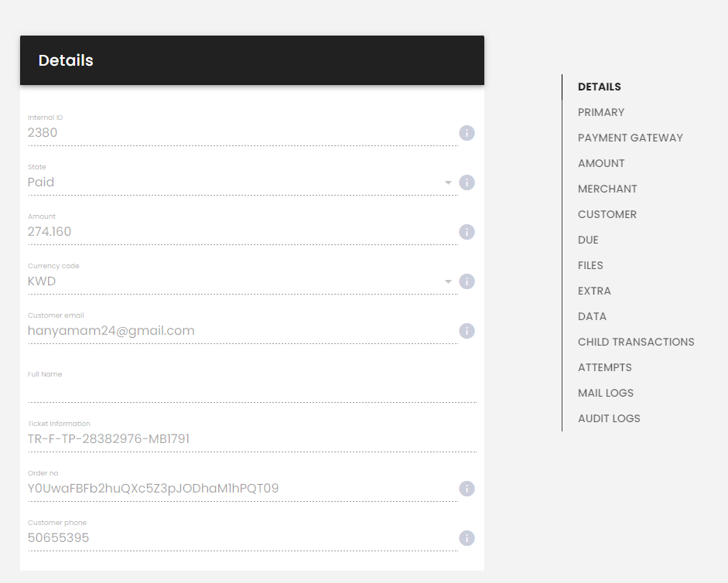Jump to Child Transactions section
Viewport: 728px width, 583px height.
click(636, 342)
